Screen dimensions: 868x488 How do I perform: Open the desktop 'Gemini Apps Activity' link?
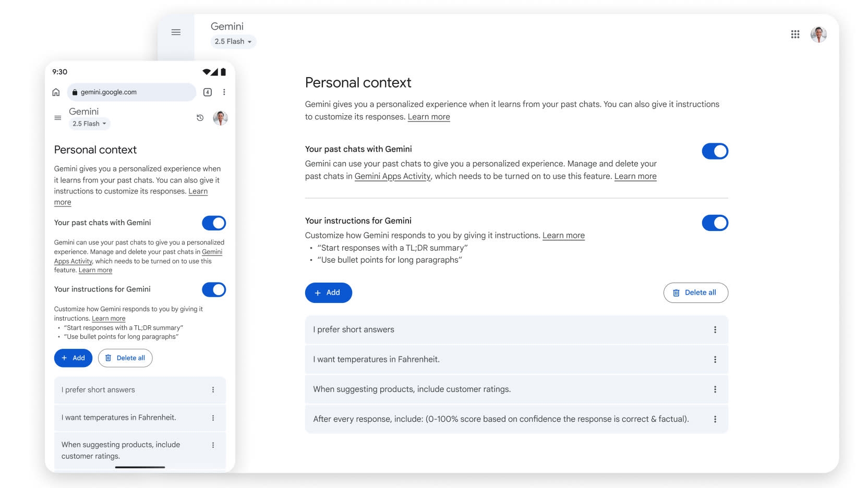(393, 177)
